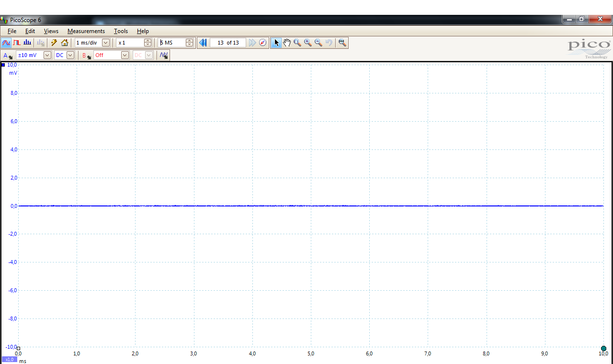Click the Auto setup lightning icon

(x=54, y=43)
